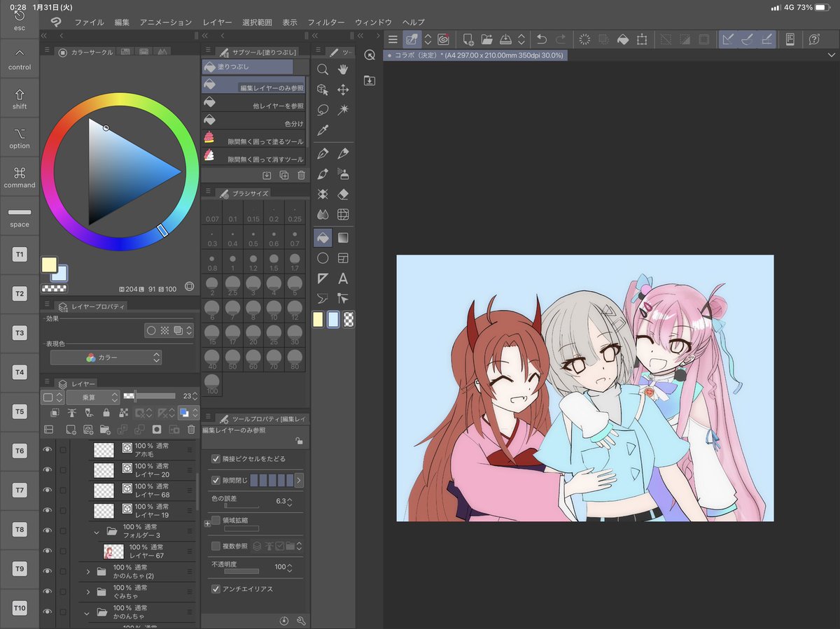Open the file folder icon in command bar
The width and height of the screenshot is (840, 629).
click(487, 40)
